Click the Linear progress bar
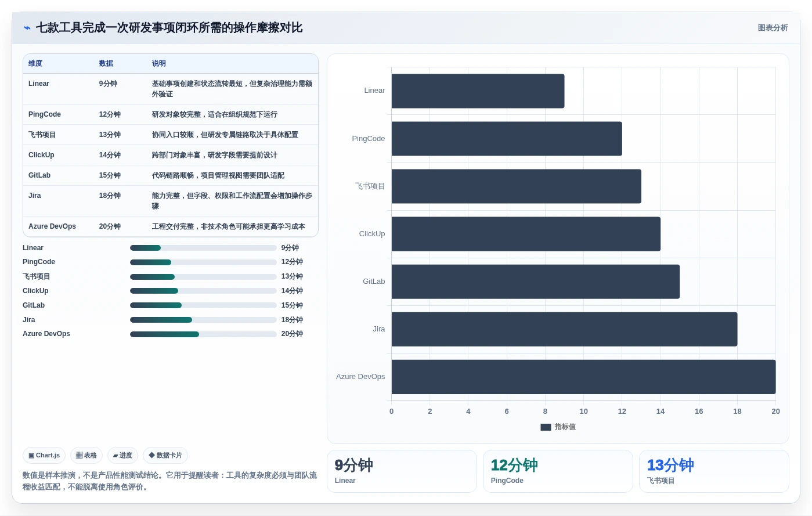The height and width of the screenshot is (516, 812). coord(203,248)
